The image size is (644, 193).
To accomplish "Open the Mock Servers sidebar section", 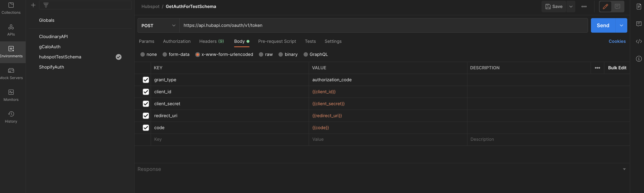I will coord(11,74).
